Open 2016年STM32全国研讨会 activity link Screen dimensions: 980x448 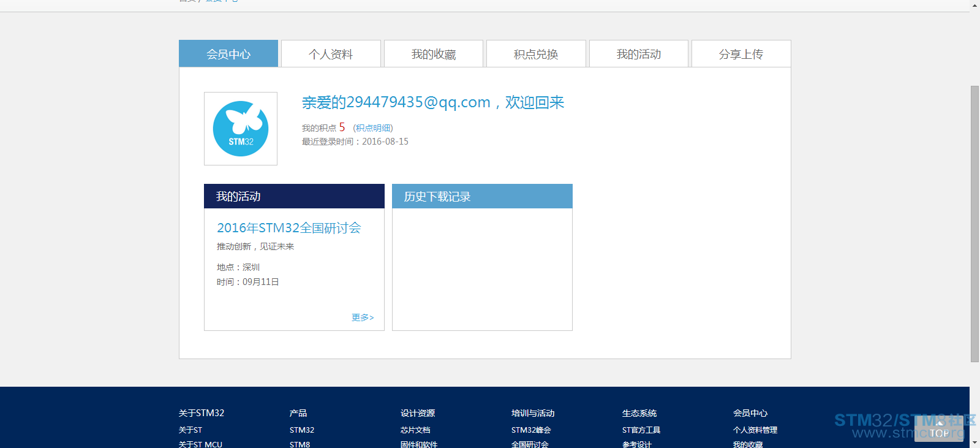tap(289, 228)
